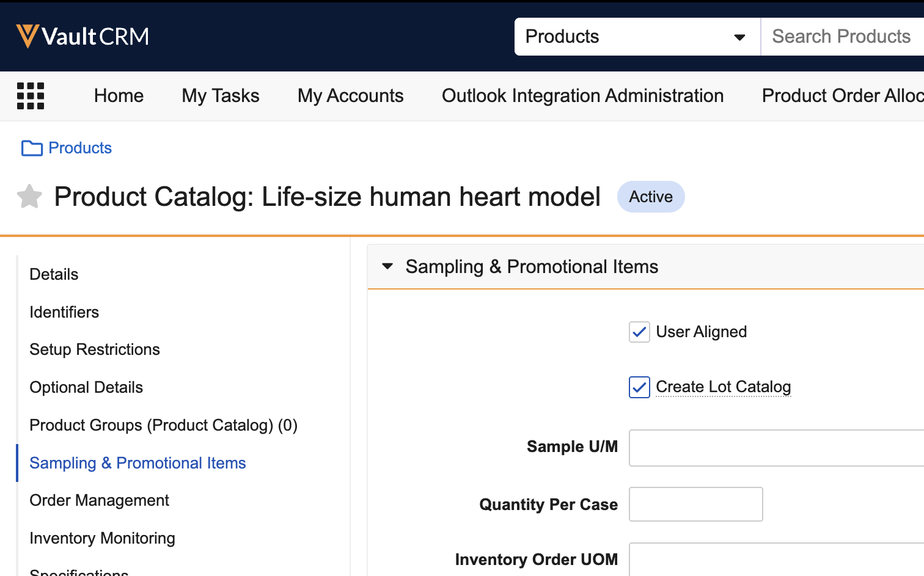Viewport: 924px width, 576px height.
Task: Click the Search Products box
Action: point(842,37)
